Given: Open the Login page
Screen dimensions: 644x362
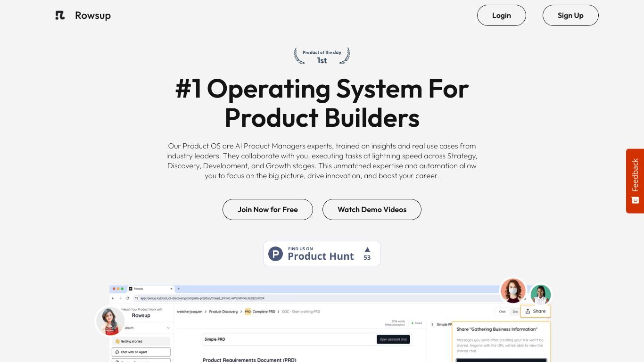Looking at the screenshot, I should pos(501,15).
